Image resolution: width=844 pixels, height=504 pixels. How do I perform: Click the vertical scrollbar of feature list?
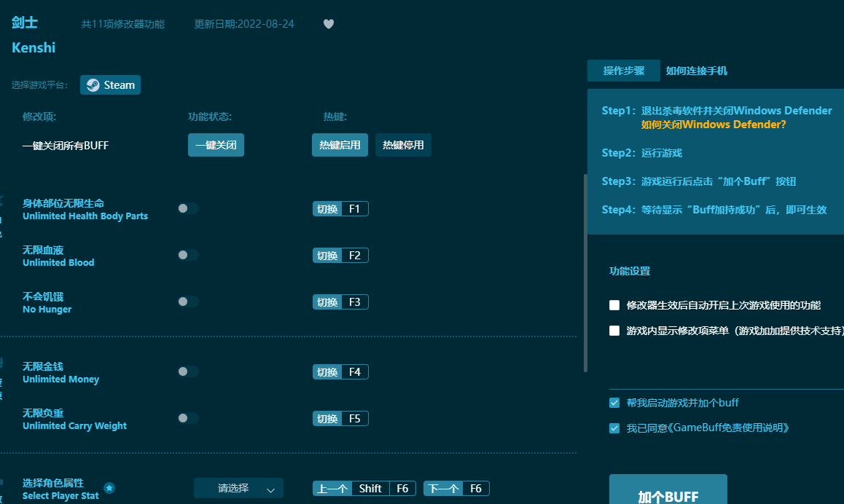(586, 272)
